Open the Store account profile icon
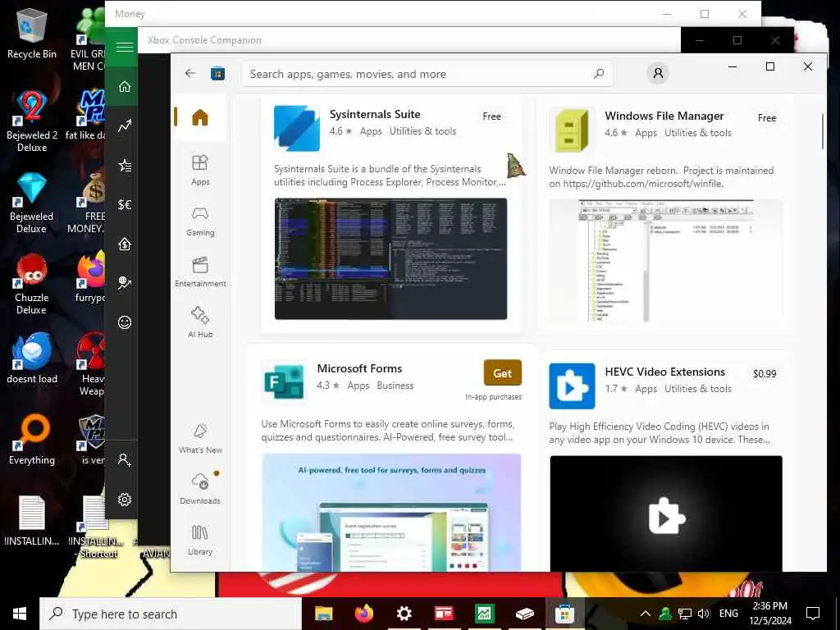Viewport: 840px width, 630px height. click(x=658, y=73)
